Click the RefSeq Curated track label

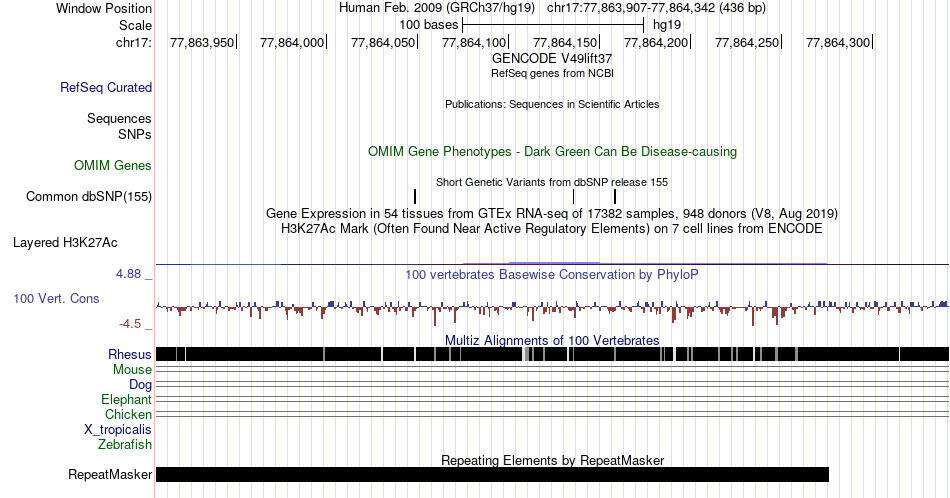[x=105, y=87]
